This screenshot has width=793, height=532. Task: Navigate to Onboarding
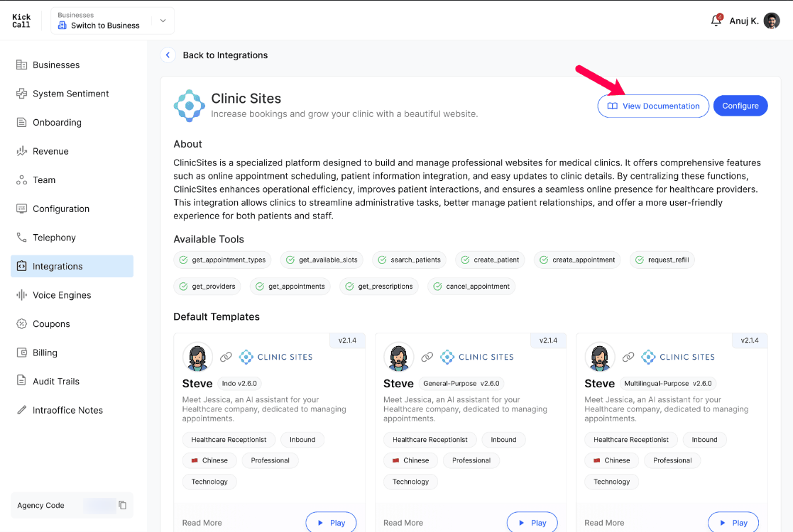tap(72, 122)
